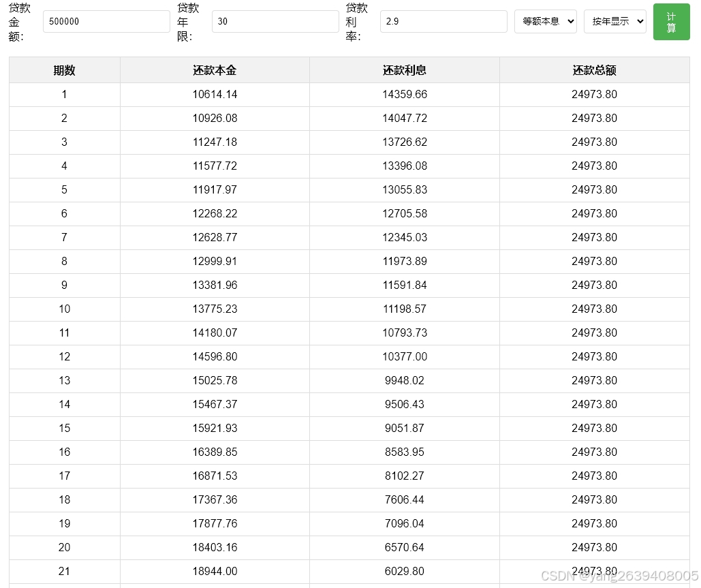The image size is (701, 588).
Task: Click the 贷款金额 label
Action: point(19,22)
